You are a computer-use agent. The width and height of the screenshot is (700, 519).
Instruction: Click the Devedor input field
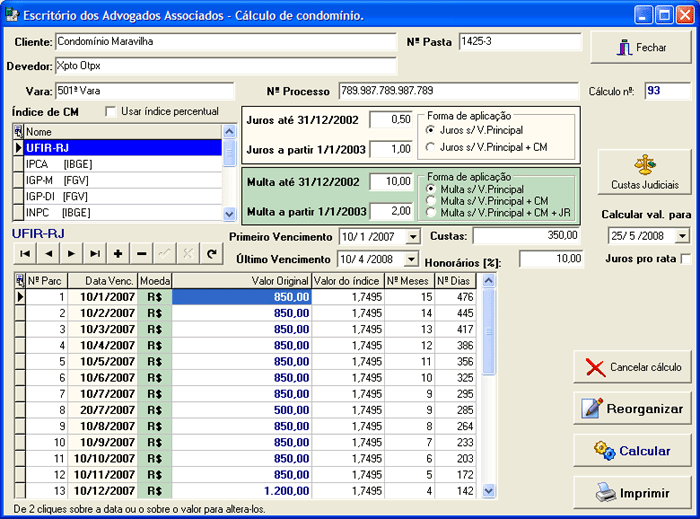[x=225, y=66]
